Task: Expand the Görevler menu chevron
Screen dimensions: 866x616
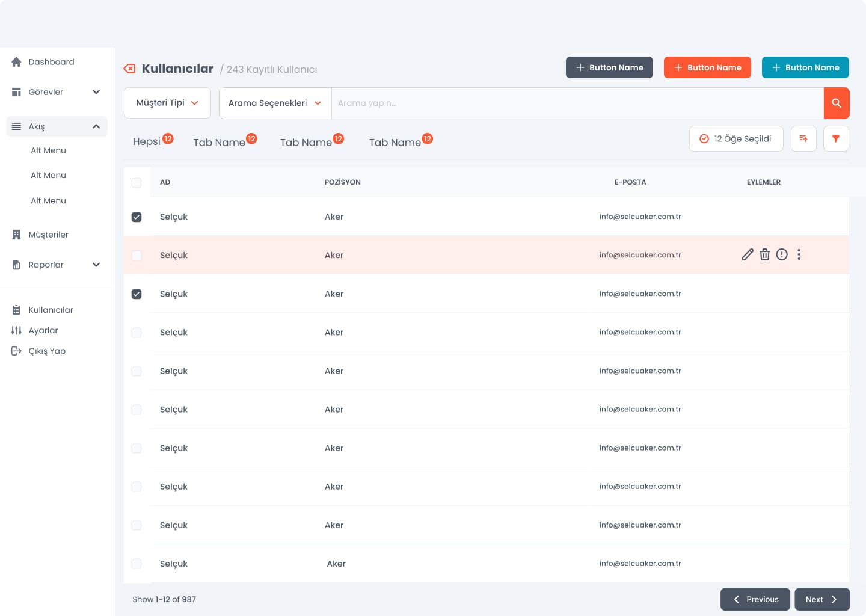Action: pyautogui.click(x=96, y=92)
